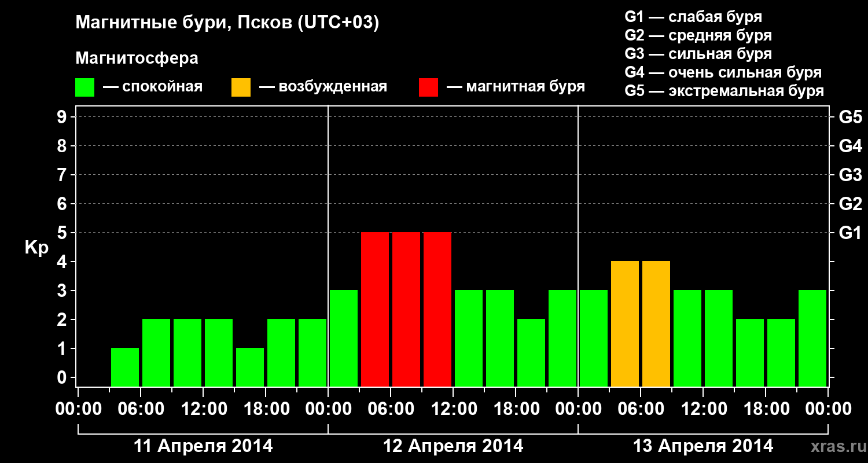Click 'G1 — слабая буря' description line
The width and height of the screenshot is (868, 463).
(x=693, y=16)
